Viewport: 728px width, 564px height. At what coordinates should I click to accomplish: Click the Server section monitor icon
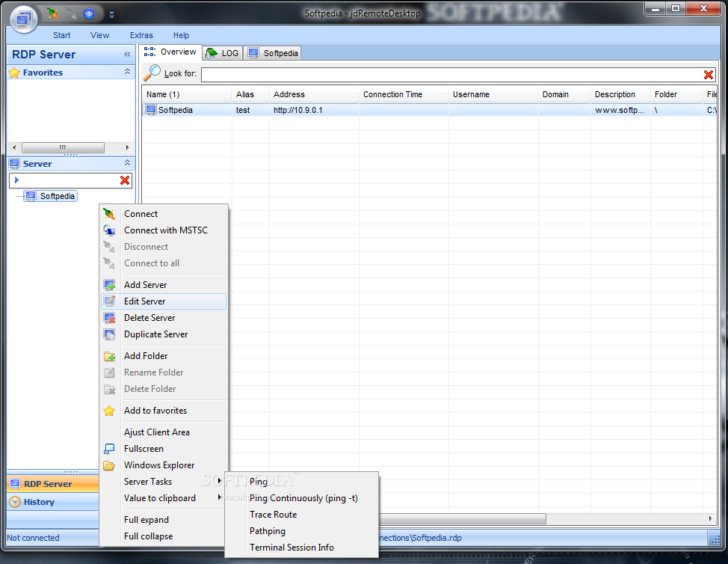coord(14,164)
